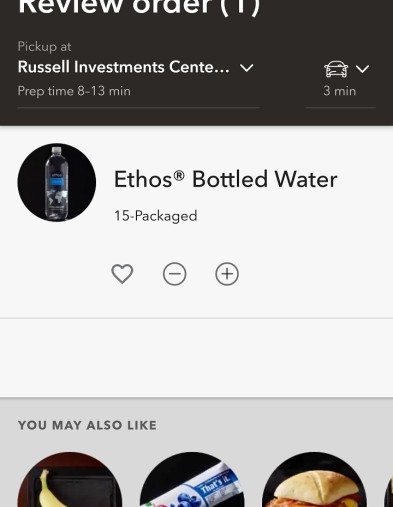
Task: Tap empty area below the order item
Action: (196, 357)
